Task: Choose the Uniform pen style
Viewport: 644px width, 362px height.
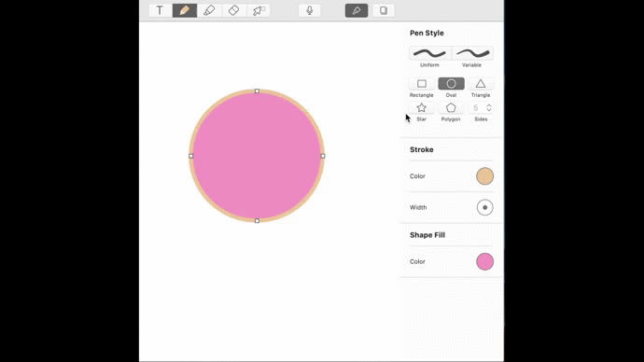Action: [429, 53]
